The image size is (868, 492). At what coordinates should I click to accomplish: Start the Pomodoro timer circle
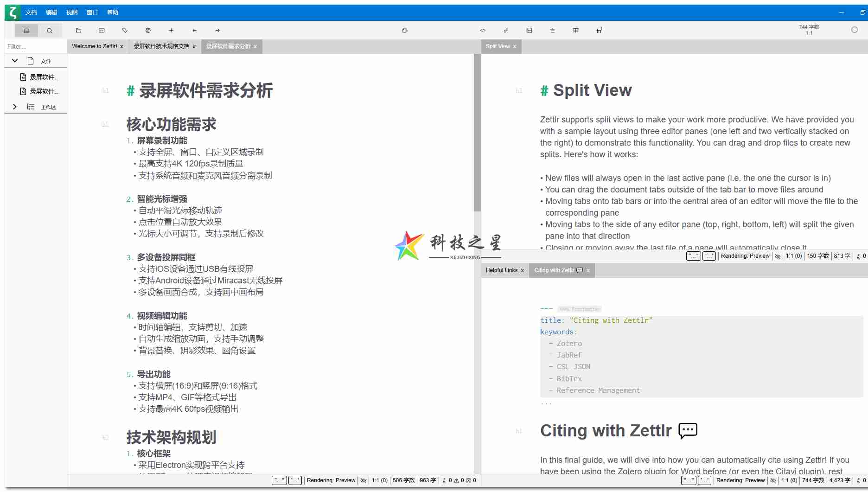(x=855, y=29)
